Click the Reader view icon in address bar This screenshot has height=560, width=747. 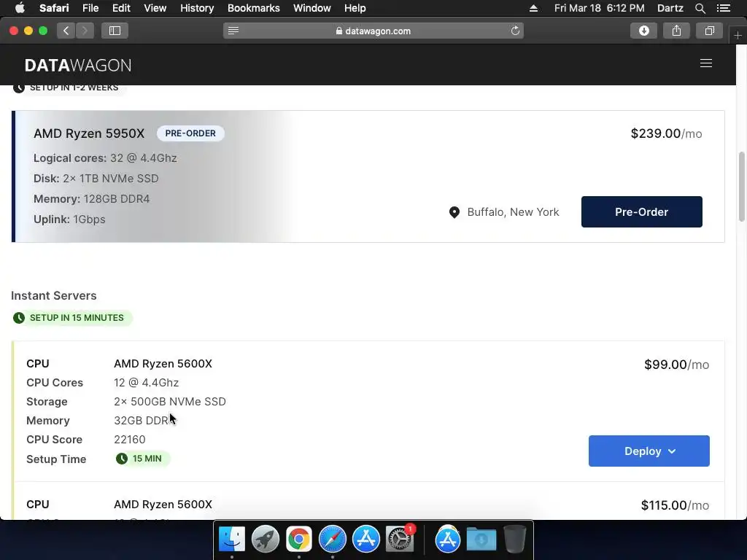tap(233, 31)
